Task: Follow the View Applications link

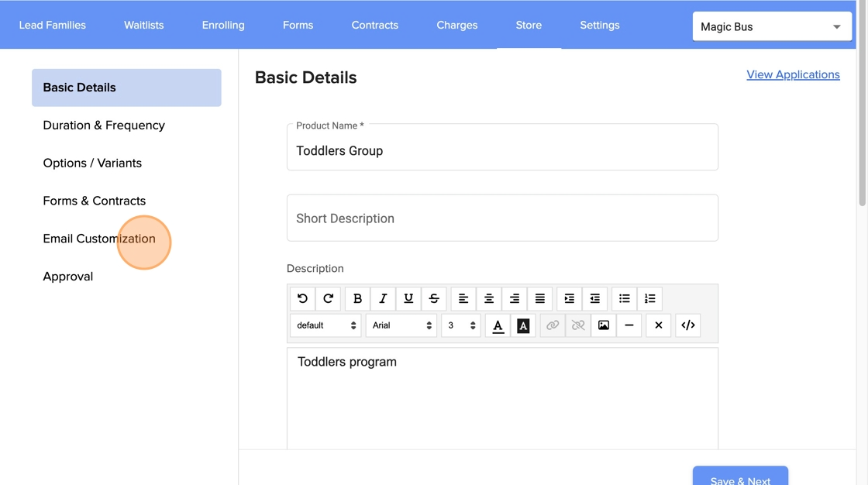Action: pyautogui.click(x=793, y=74)
